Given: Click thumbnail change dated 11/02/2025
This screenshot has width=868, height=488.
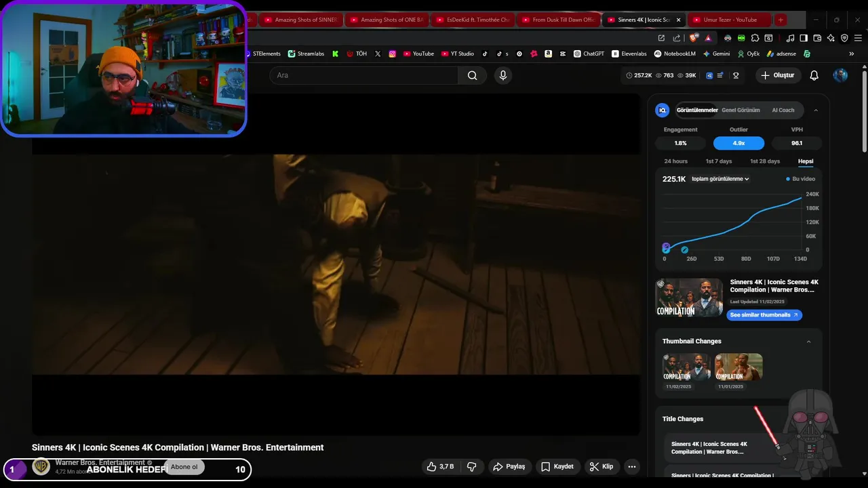Looking at the screenshot, I should pos(686,367).
